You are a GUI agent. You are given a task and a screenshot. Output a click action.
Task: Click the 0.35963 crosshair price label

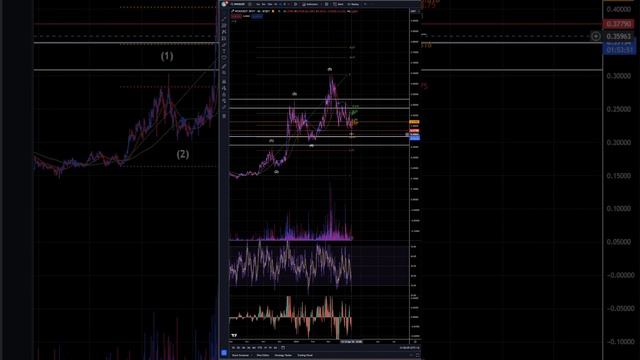pos(618,36)
